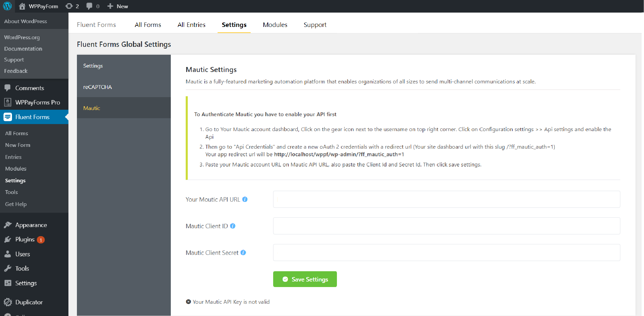Click the Fluent Forms sidebar icon
644x316 pixels.
(x=8, y=117)
